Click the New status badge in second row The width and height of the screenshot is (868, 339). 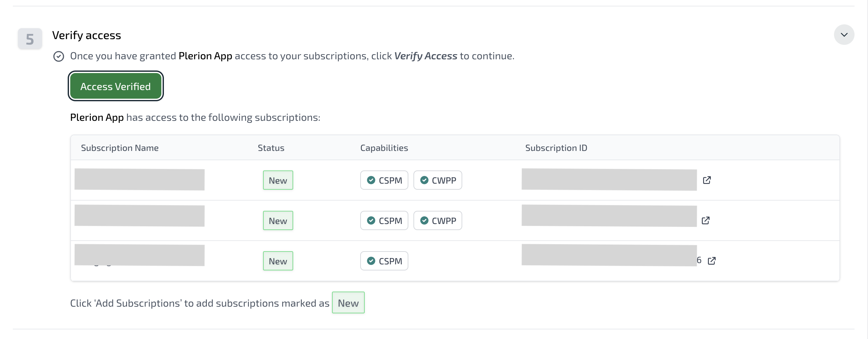point(278,220)
